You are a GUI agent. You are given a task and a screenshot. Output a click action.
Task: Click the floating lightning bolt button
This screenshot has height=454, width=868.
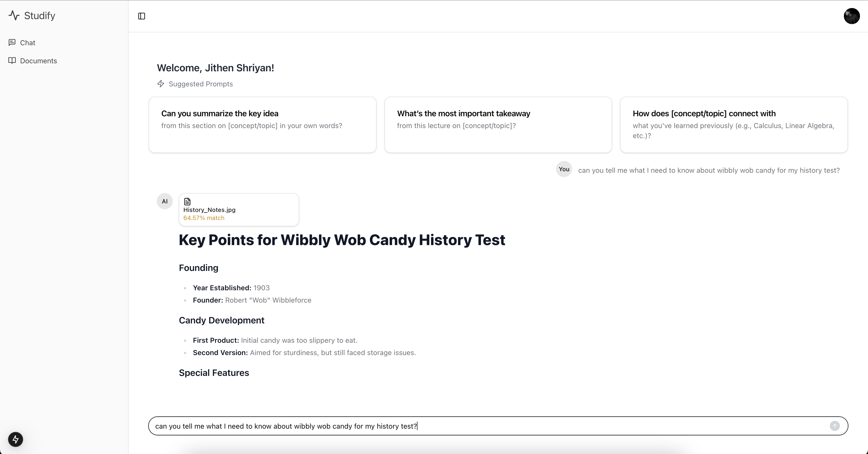pyautogui.click(x=16, y=439)
